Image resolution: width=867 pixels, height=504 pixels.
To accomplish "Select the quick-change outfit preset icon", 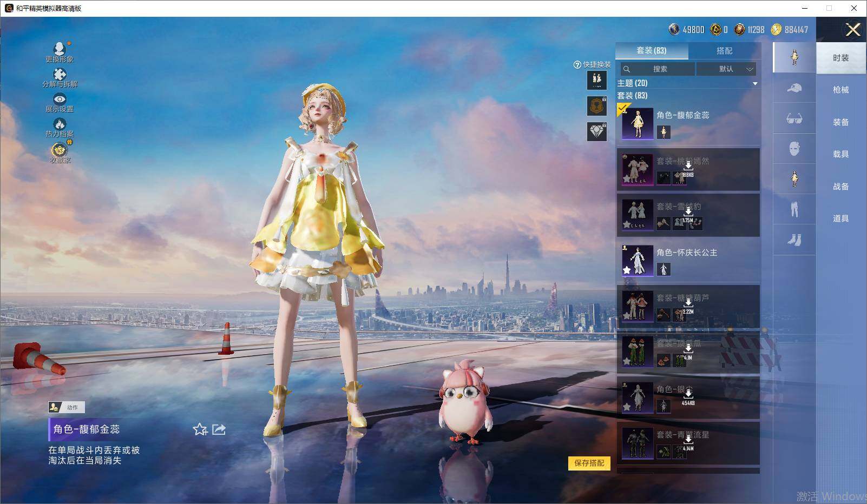I will [x=597, y=80].
